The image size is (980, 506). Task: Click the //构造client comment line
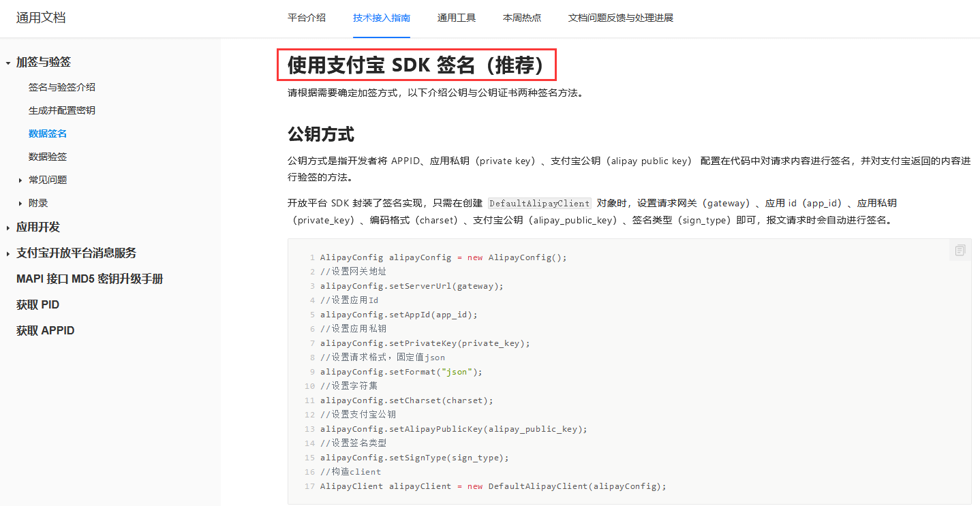click(351, 472)
